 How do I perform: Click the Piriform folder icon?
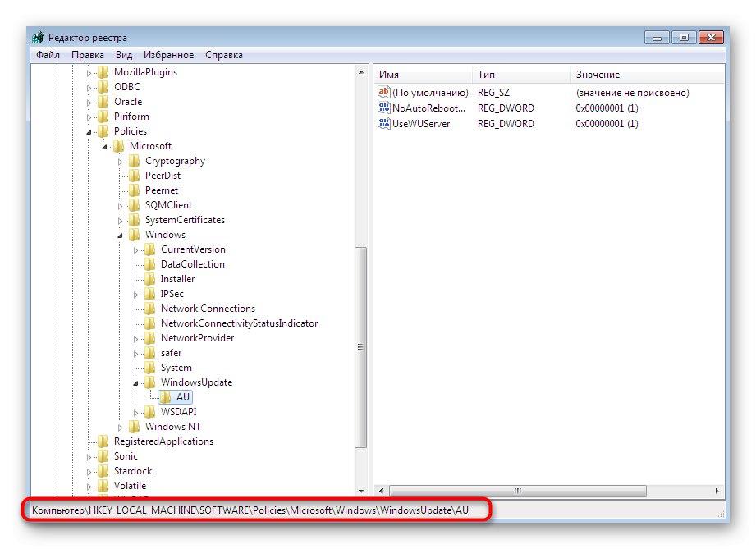pos(103,117)
